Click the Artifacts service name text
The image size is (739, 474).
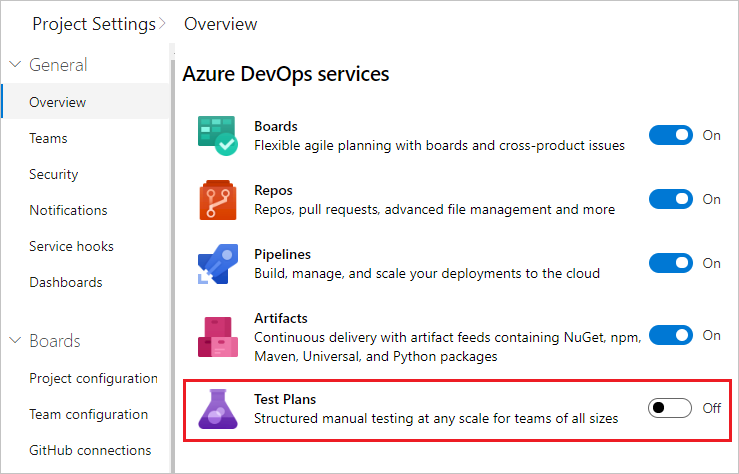(x=281, y=319)
